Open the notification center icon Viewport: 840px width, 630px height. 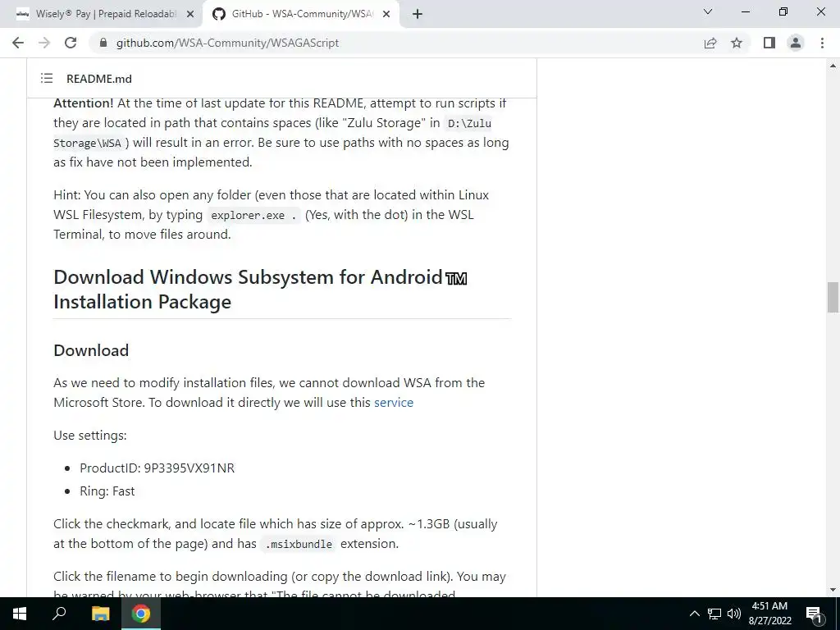point(814,614)
